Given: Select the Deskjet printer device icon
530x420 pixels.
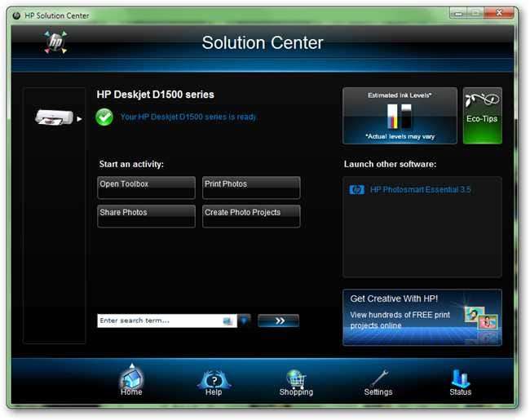Looking at the screenshot, I should click(54, 117).
